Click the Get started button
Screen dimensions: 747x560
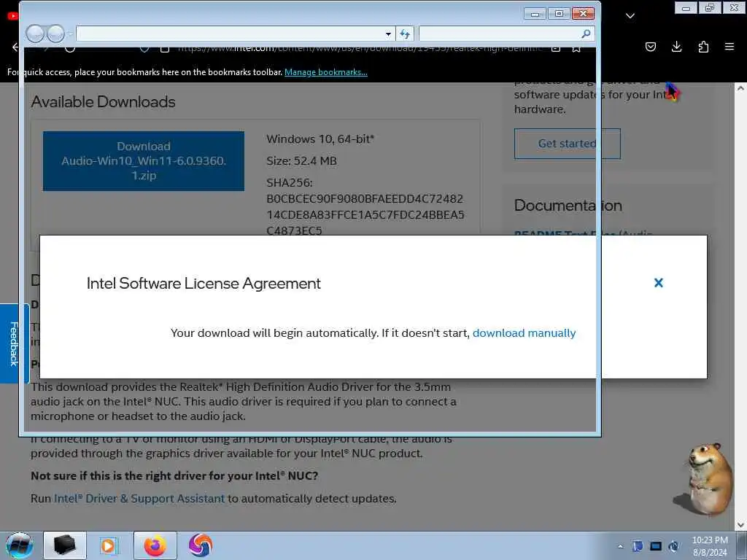coord(567,144)
